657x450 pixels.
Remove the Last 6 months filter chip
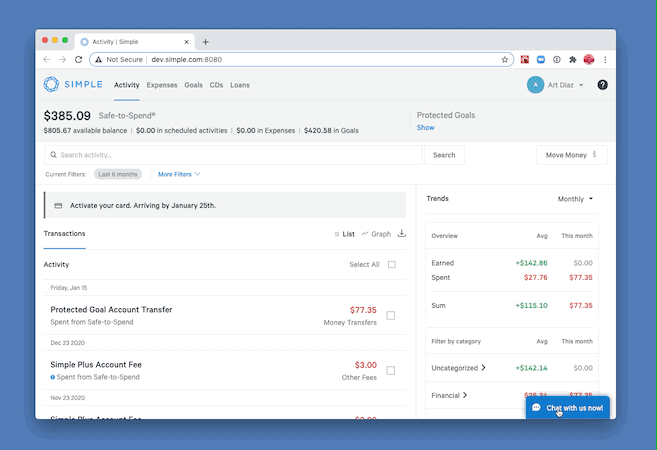click(118, 174)
